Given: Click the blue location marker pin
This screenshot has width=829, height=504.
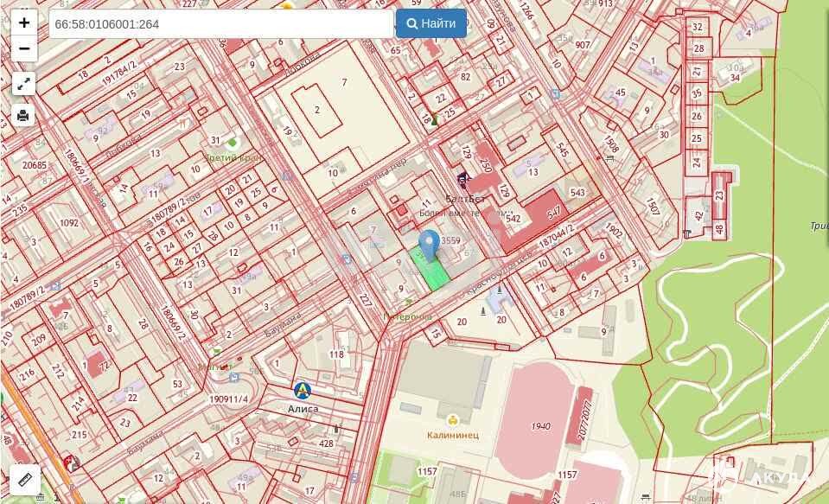Looking at the screenshot, I should click(429, 245).
